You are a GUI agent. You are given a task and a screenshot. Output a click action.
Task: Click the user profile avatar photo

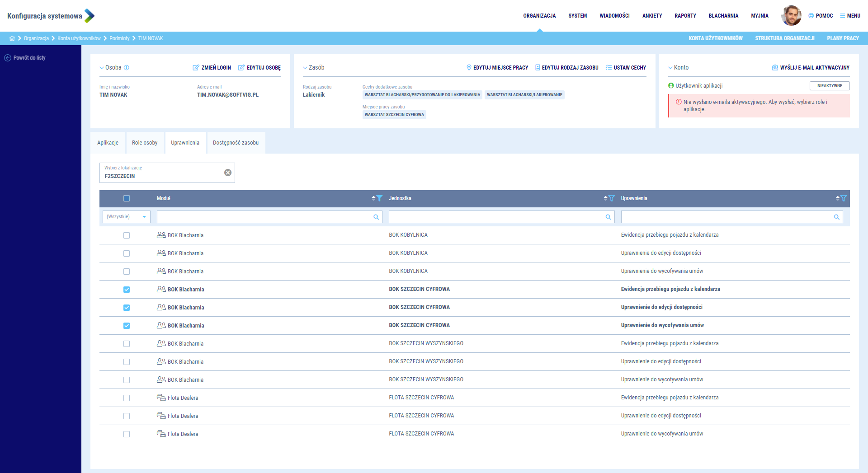tap(791, 16)
